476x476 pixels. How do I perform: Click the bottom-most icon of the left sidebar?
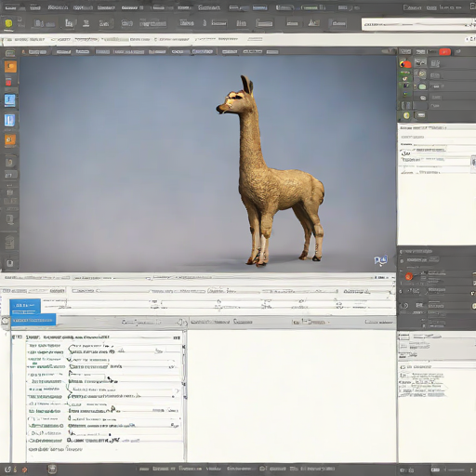pos(9,263)
